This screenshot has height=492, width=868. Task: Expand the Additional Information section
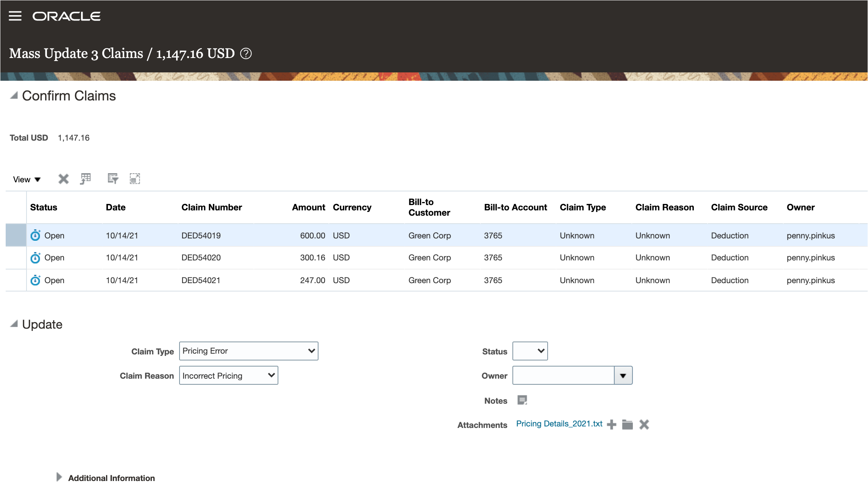(x=59, y=477)
